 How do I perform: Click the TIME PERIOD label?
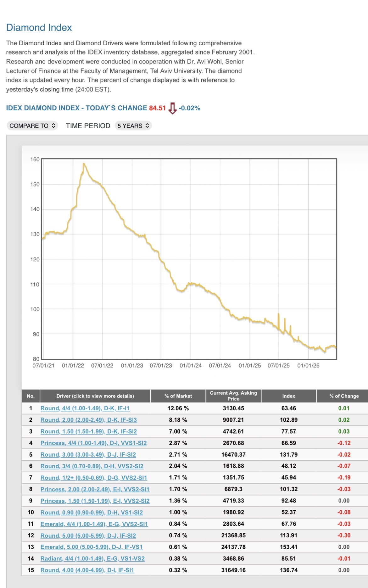(x=88, y=126)
